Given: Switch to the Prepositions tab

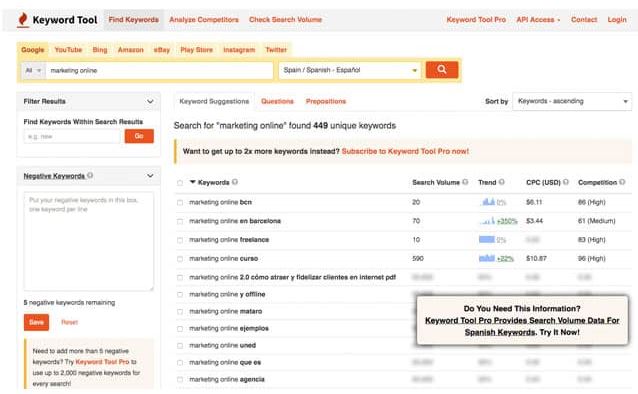Looking at the screenshot, I should click(326, 101).
